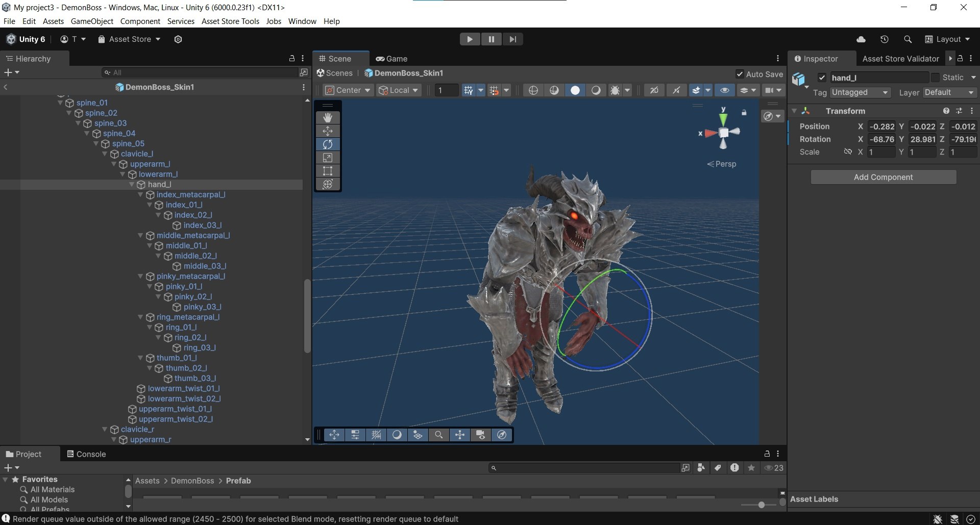Switch to the Game tab
This screenshot has width=980, height=525.
(x=391, y=59)
